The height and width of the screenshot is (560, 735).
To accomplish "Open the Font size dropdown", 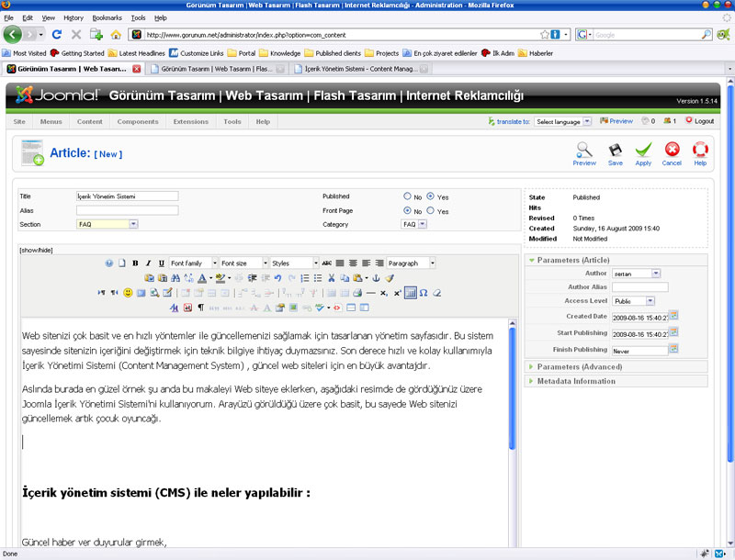I will [x=243, y=263].
